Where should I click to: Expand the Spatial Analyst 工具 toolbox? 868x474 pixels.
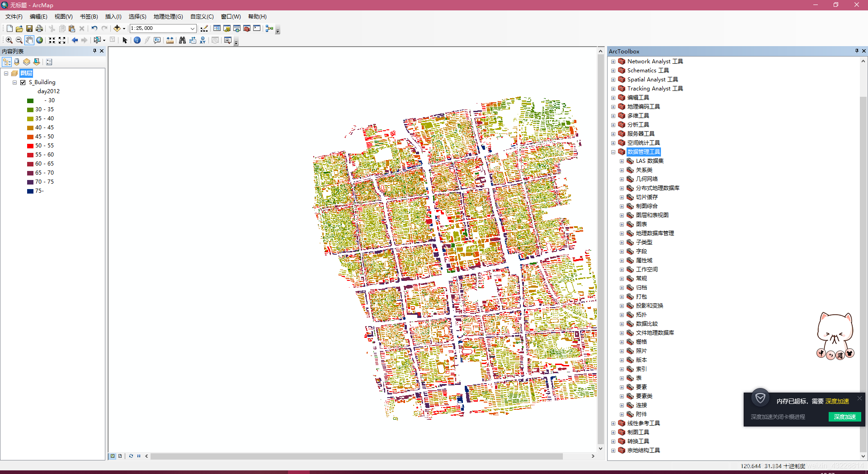613,80
